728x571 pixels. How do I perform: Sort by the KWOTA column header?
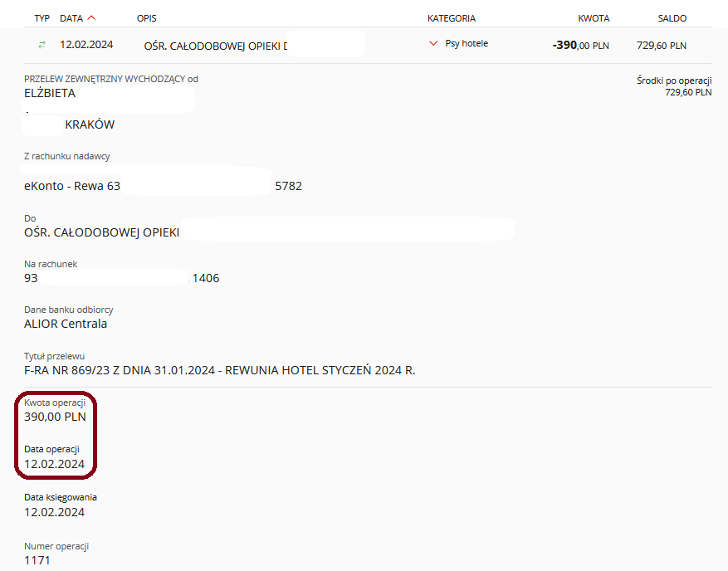[594, 18]
